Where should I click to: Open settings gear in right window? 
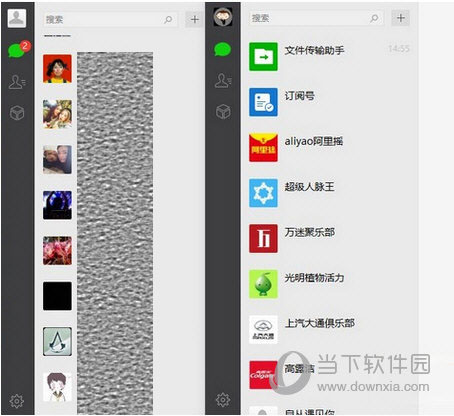point(223,400)
